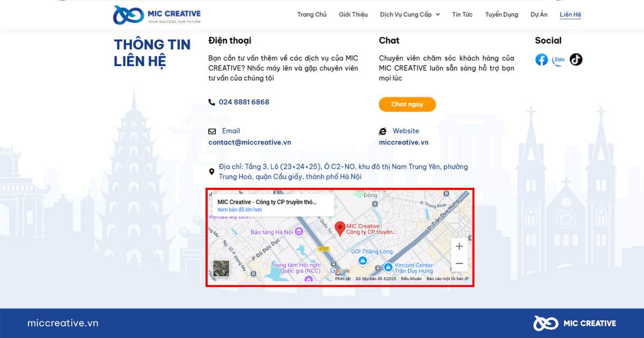Click the browser icon next to Website
The width and height of the screenshot is (644, 338).
(x=383, y=131)
